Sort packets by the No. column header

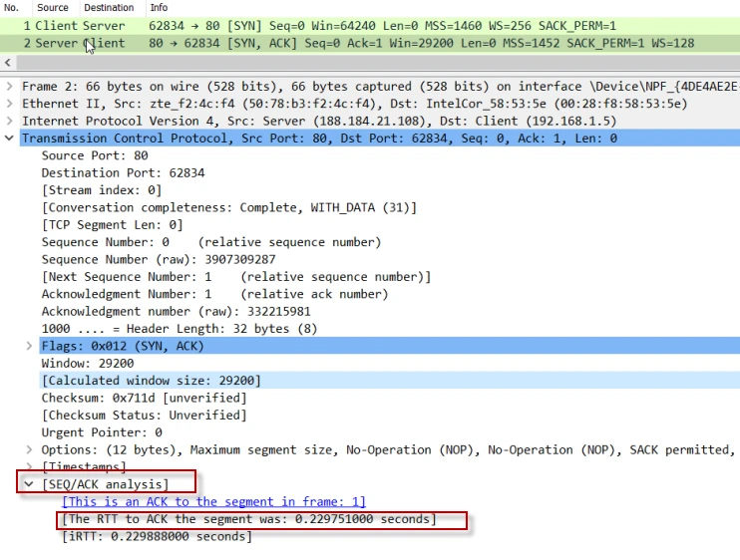[x=12, y=8]
